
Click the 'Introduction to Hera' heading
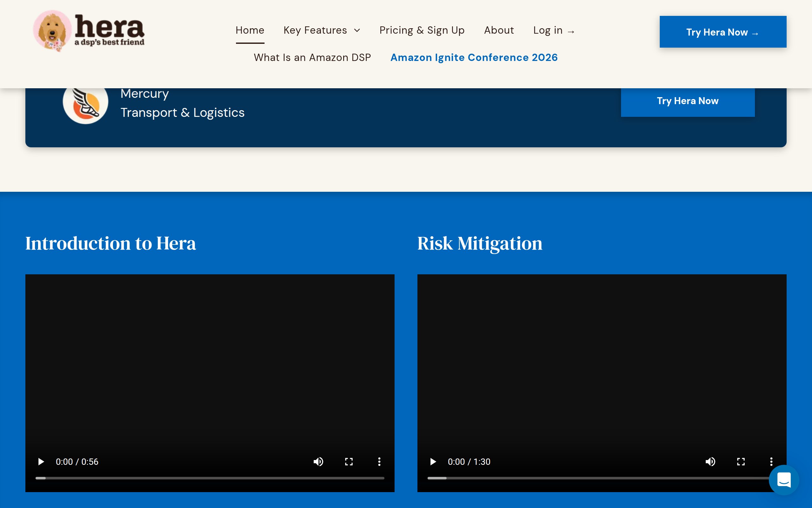click(111, 244)
